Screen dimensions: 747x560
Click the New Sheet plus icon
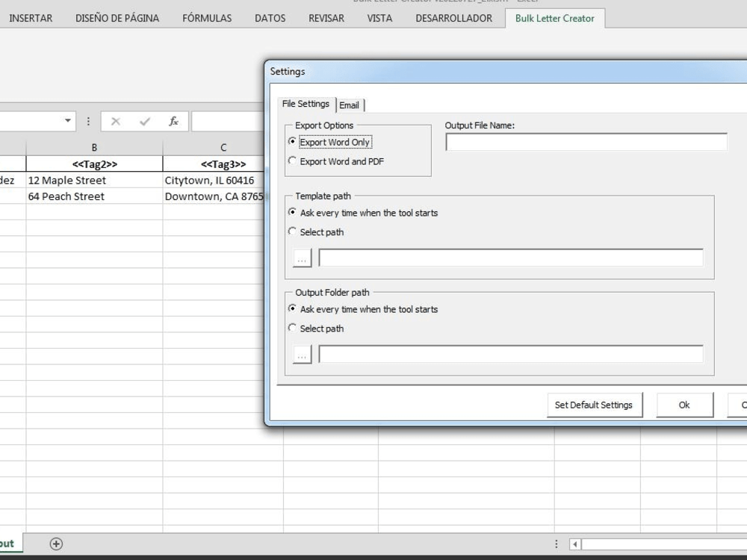pos(58,544)
